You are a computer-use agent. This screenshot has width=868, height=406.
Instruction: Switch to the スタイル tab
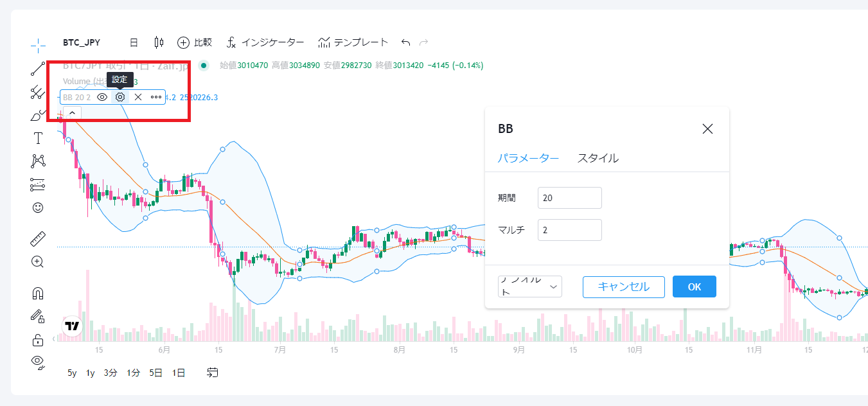[598, 158]
